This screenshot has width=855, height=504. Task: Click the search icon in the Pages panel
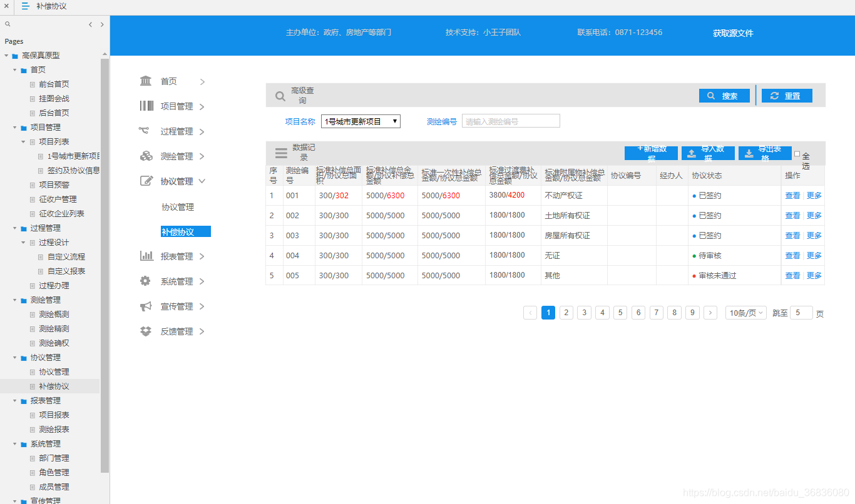(x=8, y=24)
